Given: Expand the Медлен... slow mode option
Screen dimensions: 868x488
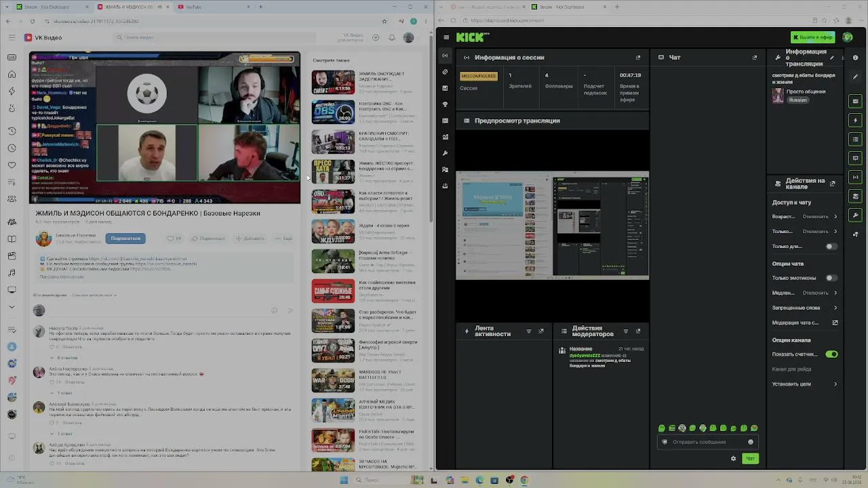Looking at the screenshot, I should click(x=804, y=293).
